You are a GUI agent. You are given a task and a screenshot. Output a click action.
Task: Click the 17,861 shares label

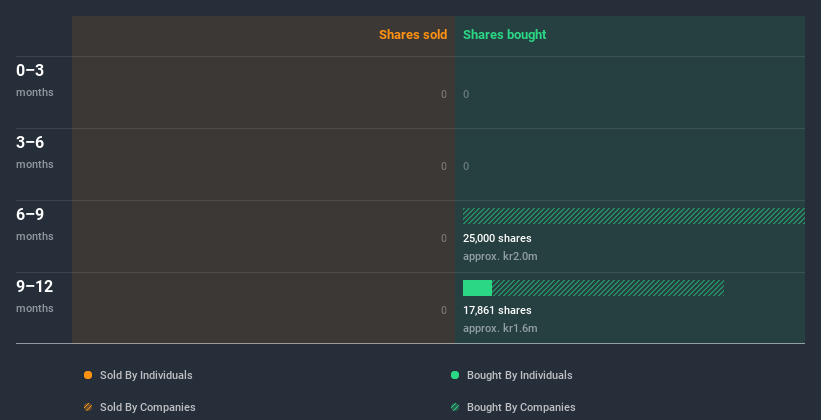coord(497,310)
